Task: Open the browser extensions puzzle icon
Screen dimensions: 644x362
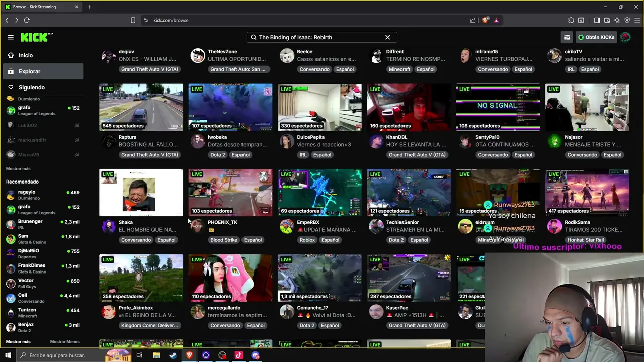Action: (x=571, y=20)
